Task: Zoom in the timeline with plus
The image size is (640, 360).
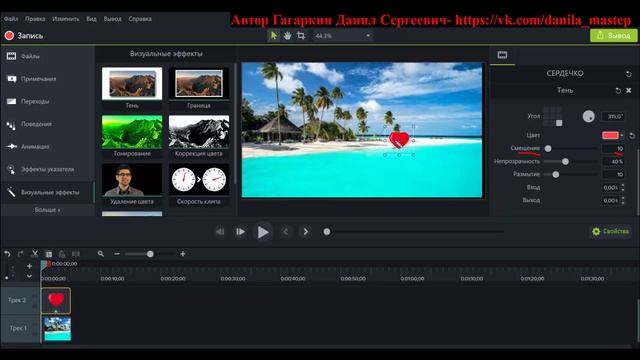Action: point(183,254)
